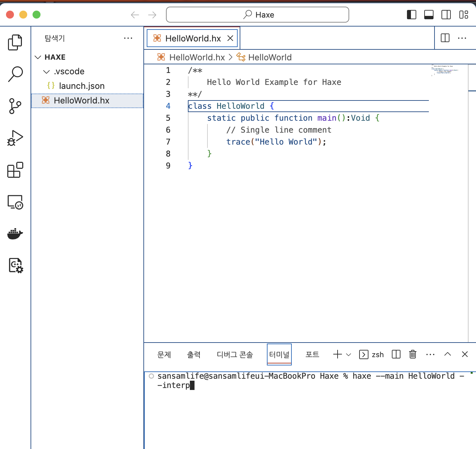Select the zsh terminal instance
Image resolution: width=476 pixels, height=449 pixels.
click(x=371, y=354)
